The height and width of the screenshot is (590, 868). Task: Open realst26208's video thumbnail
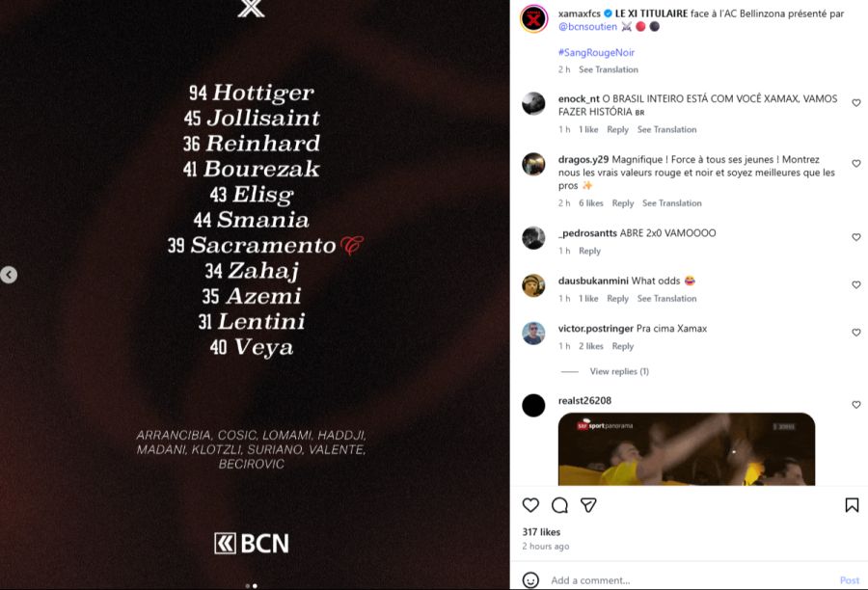click(686, 449)
